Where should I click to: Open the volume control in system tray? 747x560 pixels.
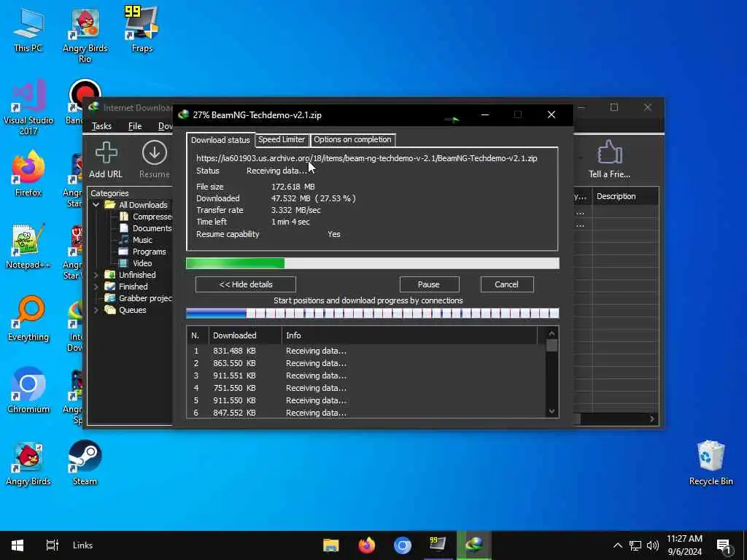[x=653, y=545]
